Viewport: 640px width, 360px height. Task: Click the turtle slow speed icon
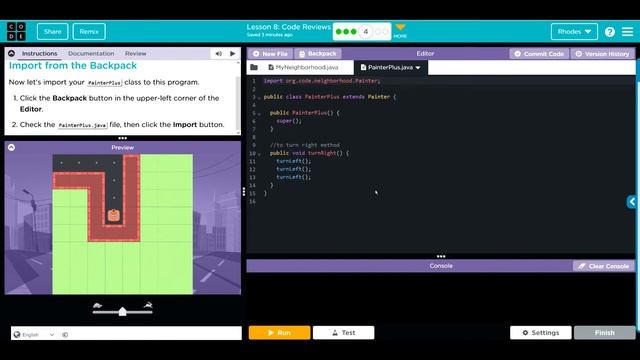click(x=97, y=305)
